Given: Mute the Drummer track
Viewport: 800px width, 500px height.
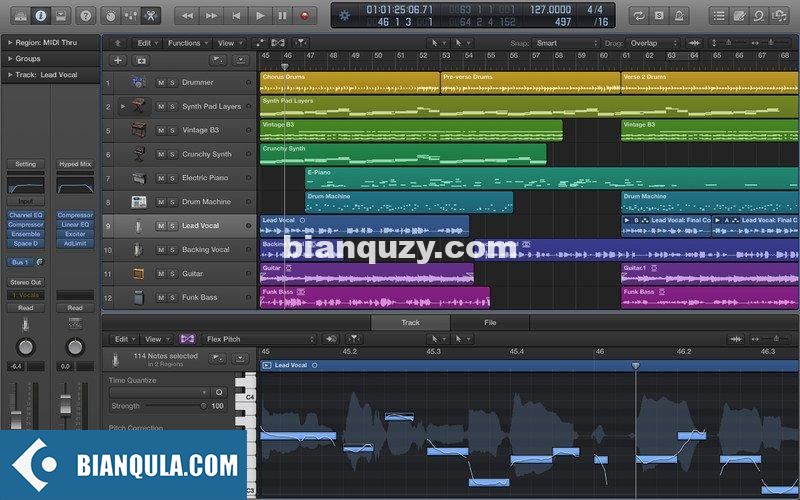Looking at the screenshot, I should pyautogui.click(x=161, y=83).
